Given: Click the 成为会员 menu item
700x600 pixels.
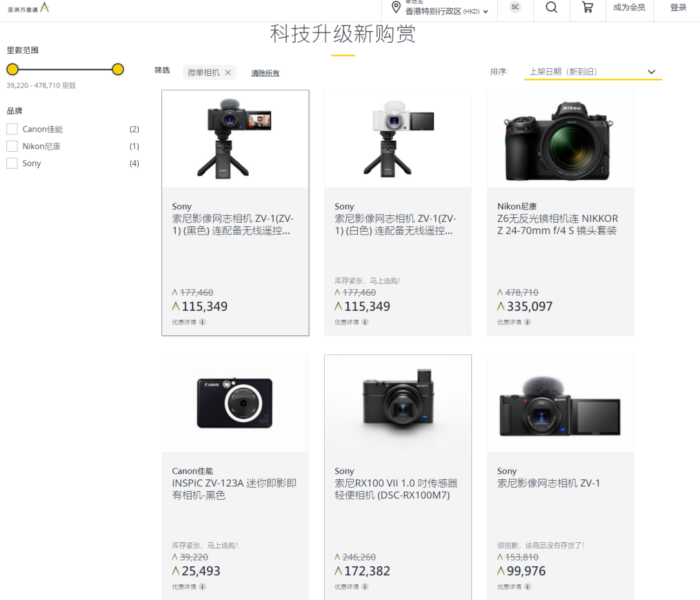Looking at the screenshot, I should (x=629, y=8).
